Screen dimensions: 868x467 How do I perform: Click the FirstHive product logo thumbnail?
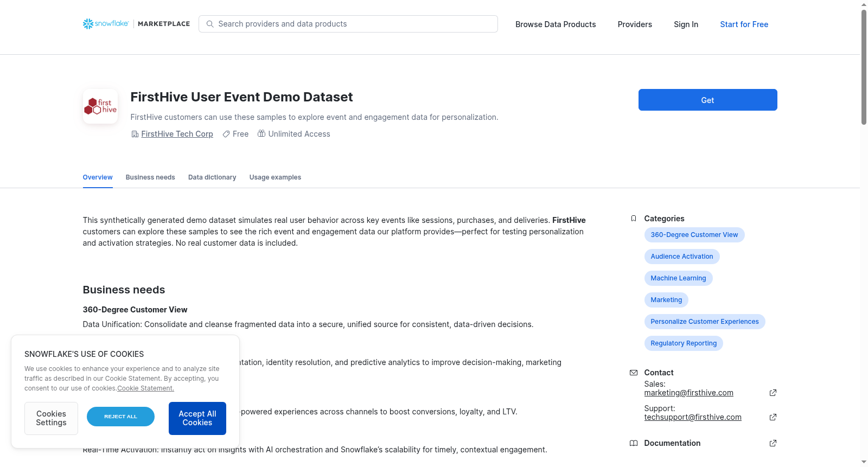tap(100, 106)
